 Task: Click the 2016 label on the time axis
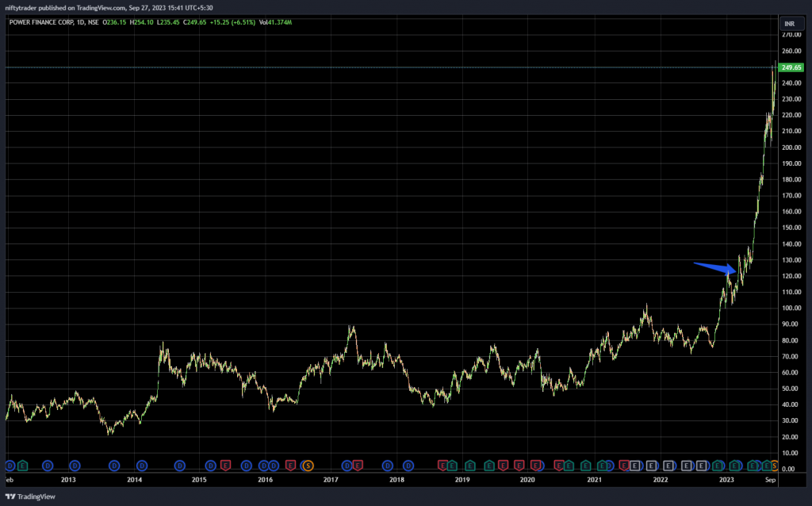pos(265,480)
